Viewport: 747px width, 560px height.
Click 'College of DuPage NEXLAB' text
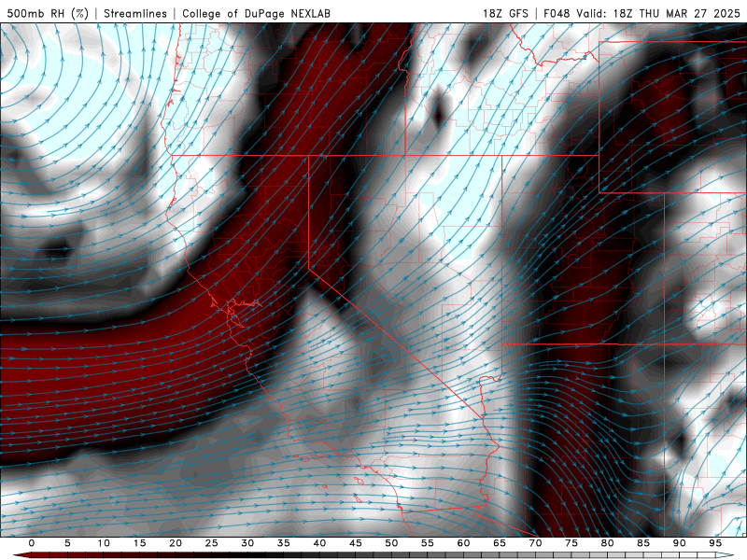[x=256, y=13]
